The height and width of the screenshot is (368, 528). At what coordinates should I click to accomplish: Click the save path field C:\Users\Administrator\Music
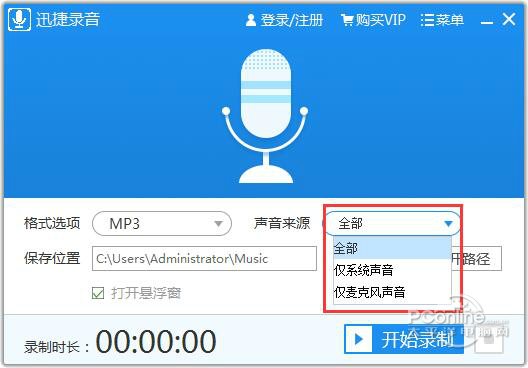coord(204,259)
